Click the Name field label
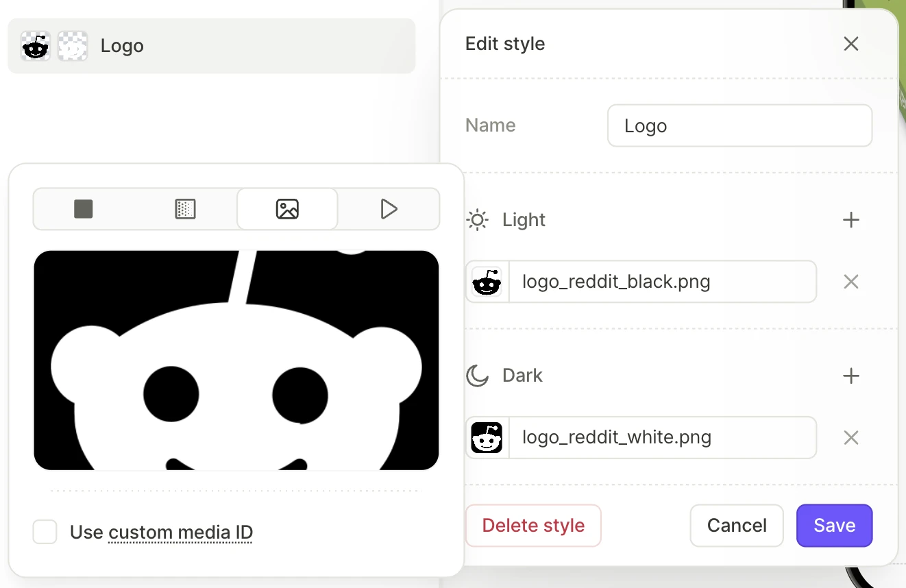 (x=491, y=125)
